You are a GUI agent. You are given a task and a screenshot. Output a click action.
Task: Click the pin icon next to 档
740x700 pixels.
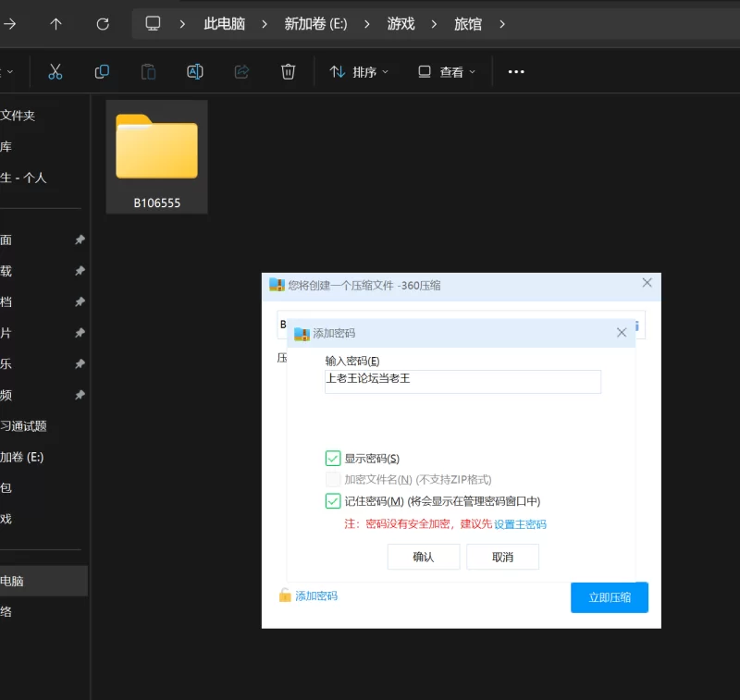click(x=80, y=301)
